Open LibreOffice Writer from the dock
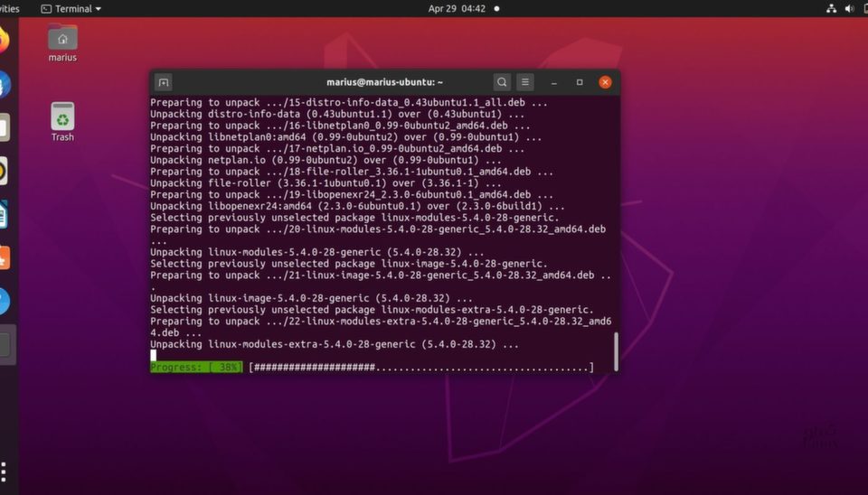 pos(4,215)
